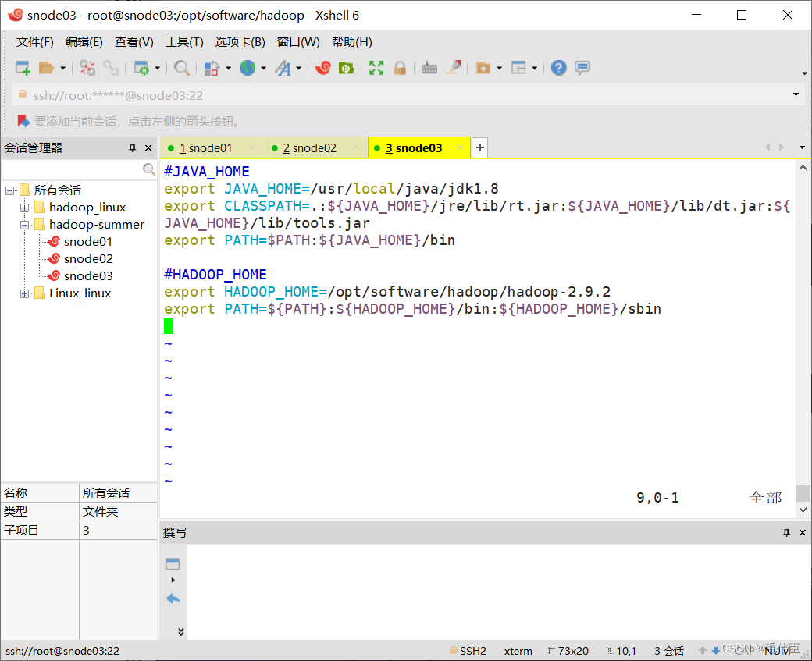The height and width of the screenshot is (661, 812).
Task: Toggle full screen green arrows icon
Action: point(376,68)
